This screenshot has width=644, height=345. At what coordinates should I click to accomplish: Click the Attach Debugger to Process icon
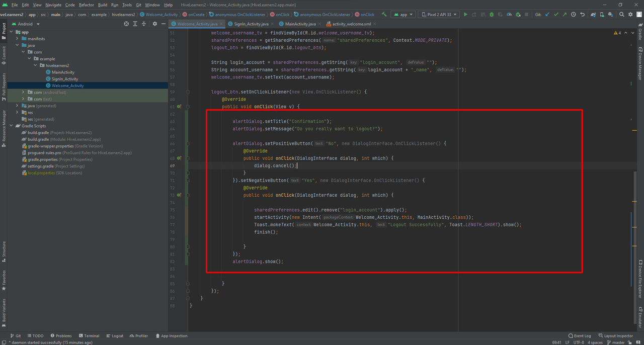518,15
